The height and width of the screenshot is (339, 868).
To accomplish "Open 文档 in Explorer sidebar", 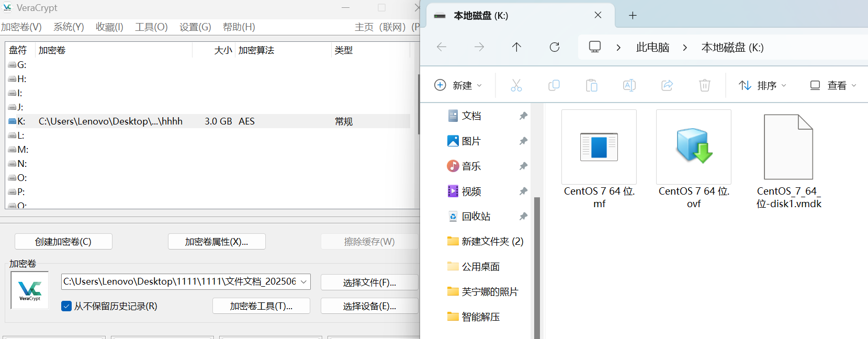I will pos(471,116).
